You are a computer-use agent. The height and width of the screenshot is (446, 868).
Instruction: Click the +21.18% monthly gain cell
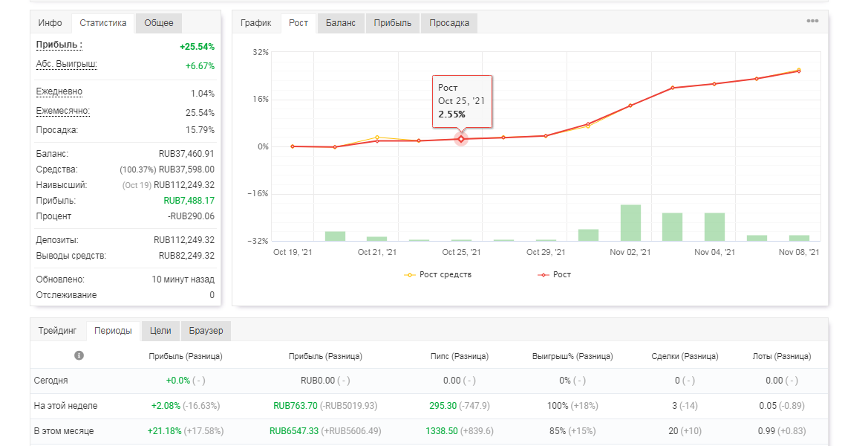pos(164,431)
